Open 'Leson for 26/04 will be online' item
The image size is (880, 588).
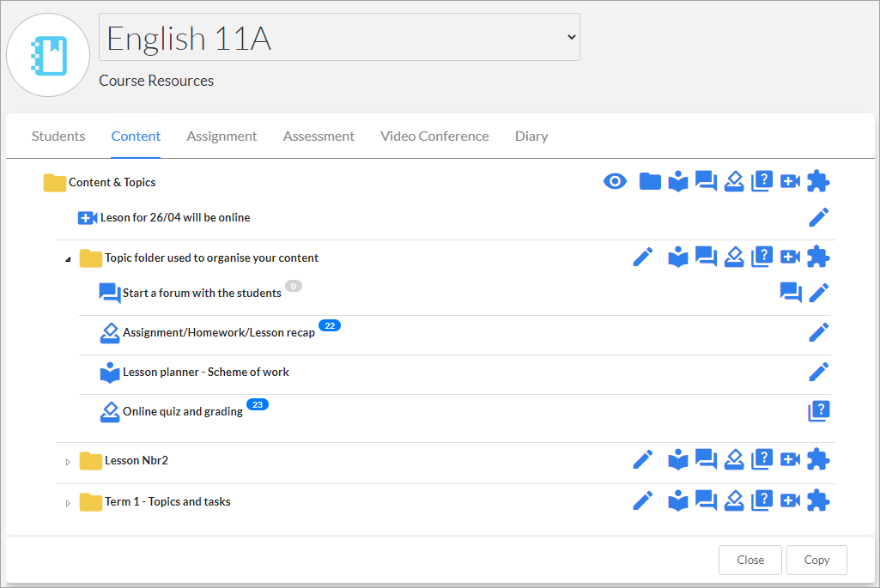(x=175, y=218)
